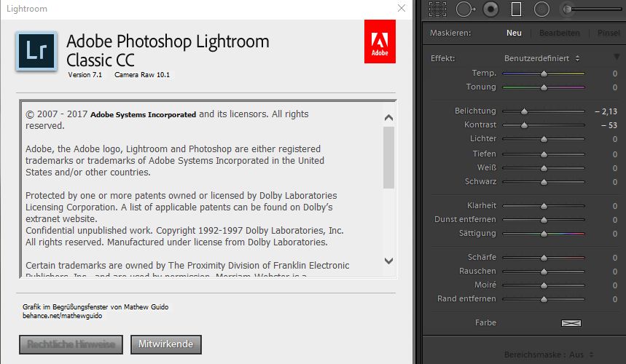
Task: Choose the Radial Filter tool
Action: tap(541, 9)
